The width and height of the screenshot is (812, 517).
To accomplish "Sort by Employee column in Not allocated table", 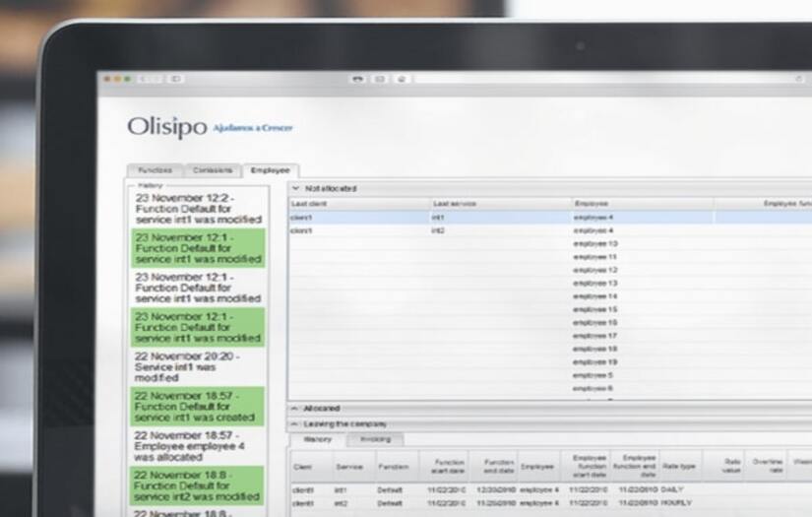I will pyautogui.click(x=643, y=204).
